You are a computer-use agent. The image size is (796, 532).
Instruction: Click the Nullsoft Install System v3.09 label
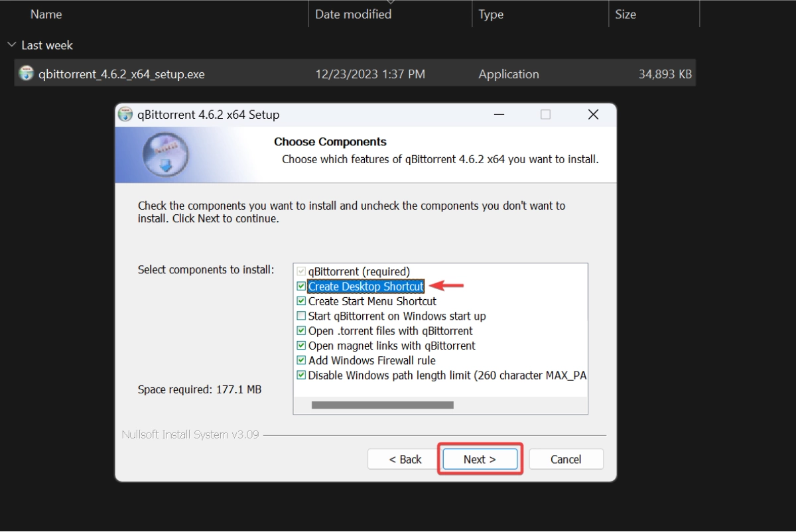[x=190, y=435]
